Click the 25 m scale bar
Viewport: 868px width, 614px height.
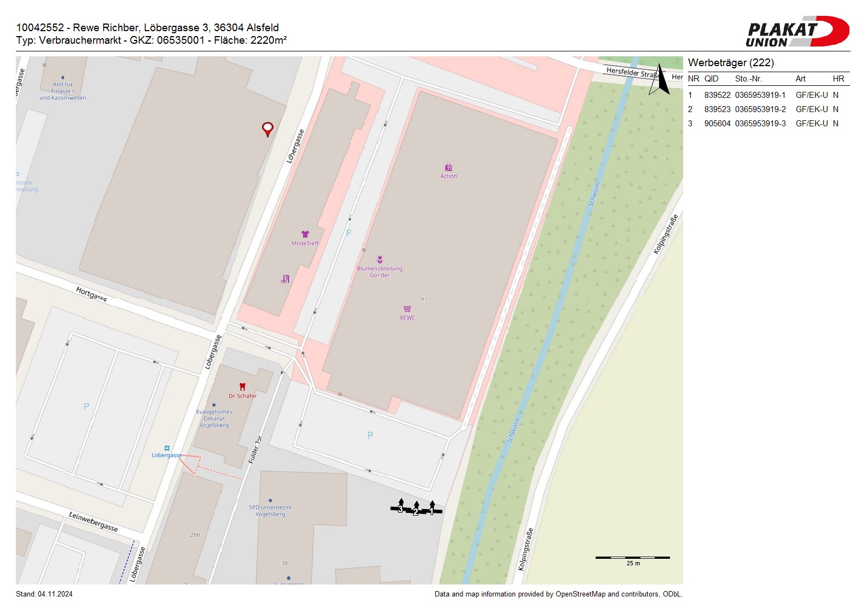click(x=632, y=558)
